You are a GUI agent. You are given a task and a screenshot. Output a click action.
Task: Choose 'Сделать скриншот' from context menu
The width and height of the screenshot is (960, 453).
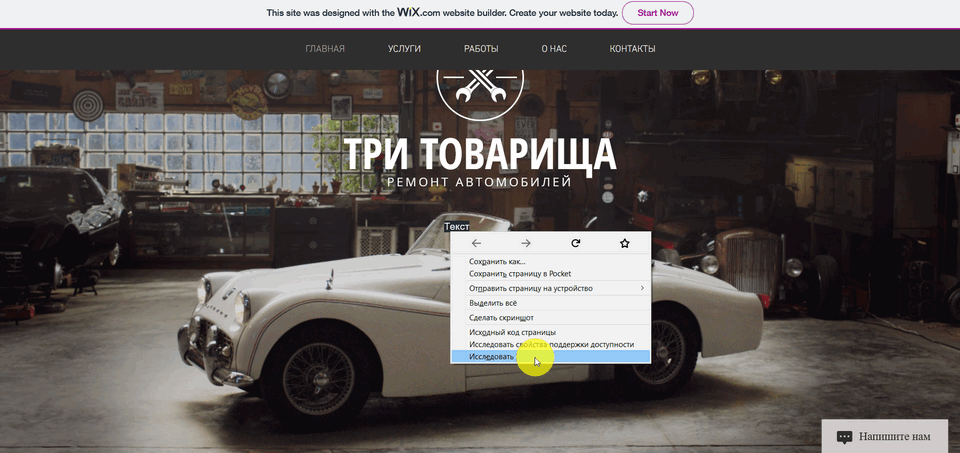click(x=550, y=318)
